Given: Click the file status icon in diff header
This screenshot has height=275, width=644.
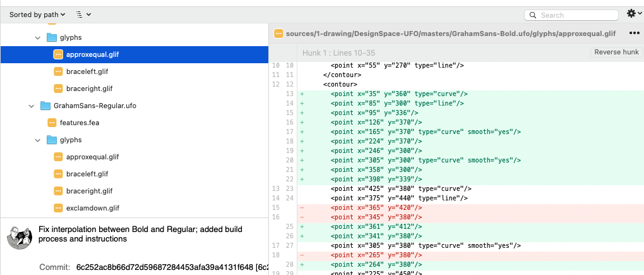Looking at the screenshot, I should point(278,34).
